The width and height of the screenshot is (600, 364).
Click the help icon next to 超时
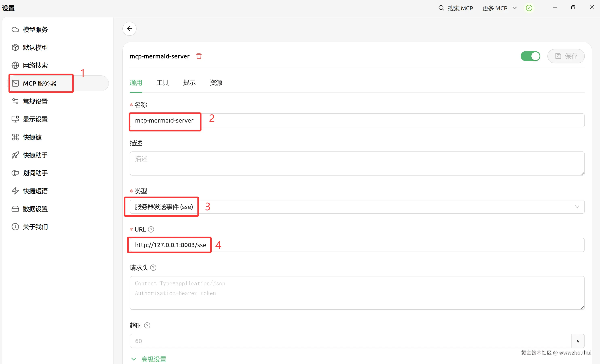147,325
